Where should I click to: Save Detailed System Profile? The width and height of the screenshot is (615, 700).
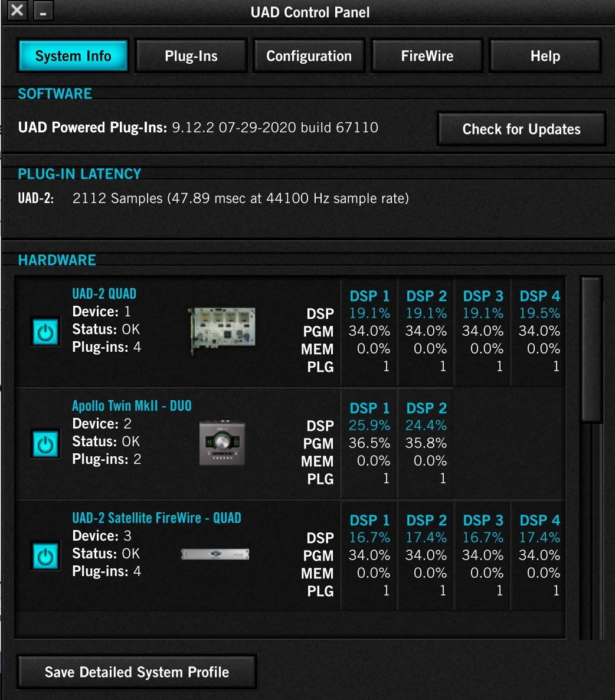pos(137,672)
